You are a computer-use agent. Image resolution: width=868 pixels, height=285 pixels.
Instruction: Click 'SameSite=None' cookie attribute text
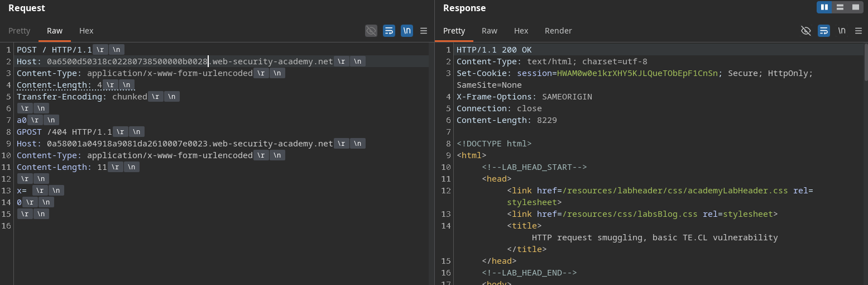click(489, 85)
